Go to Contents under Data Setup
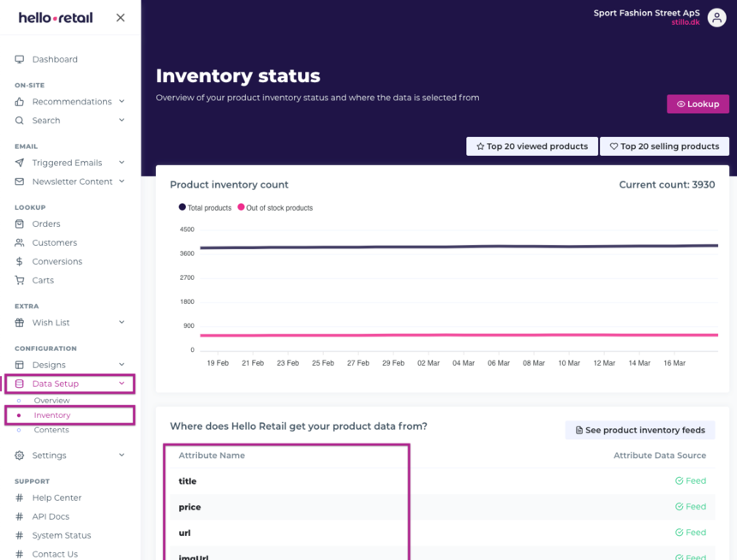Viewport: 737px width, 560px height. 51,430
